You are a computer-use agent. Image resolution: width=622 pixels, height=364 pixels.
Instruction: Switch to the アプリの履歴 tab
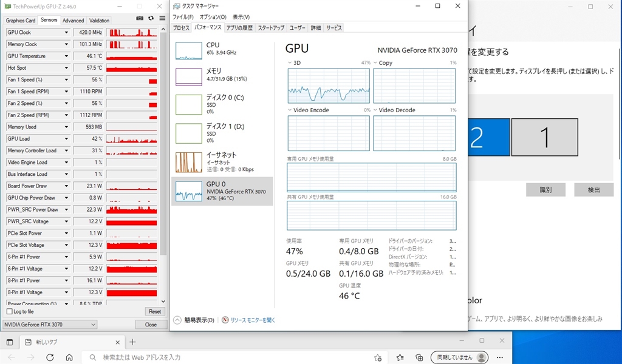tap(239, 28)
